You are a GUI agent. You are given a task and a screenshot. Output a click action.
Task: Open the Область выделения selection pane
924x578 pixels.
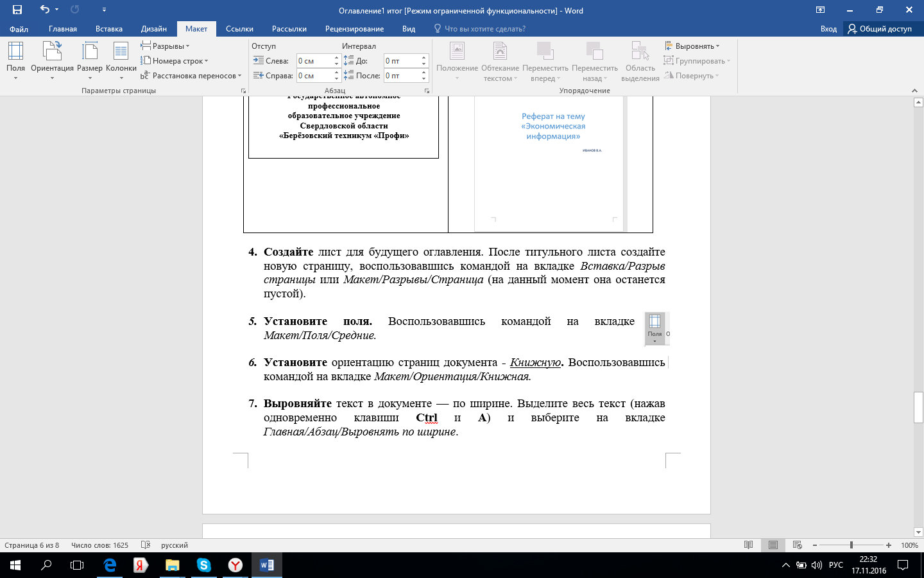coord(640,62)
